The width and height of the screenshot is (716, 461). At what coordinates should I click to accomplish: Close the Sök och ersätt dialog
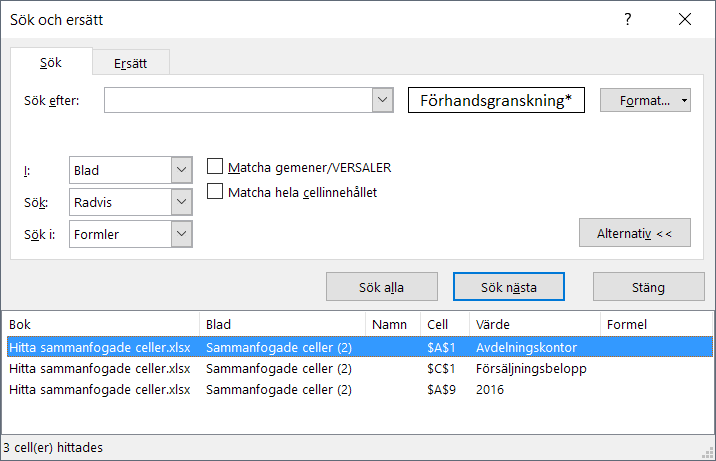[684, 19]
